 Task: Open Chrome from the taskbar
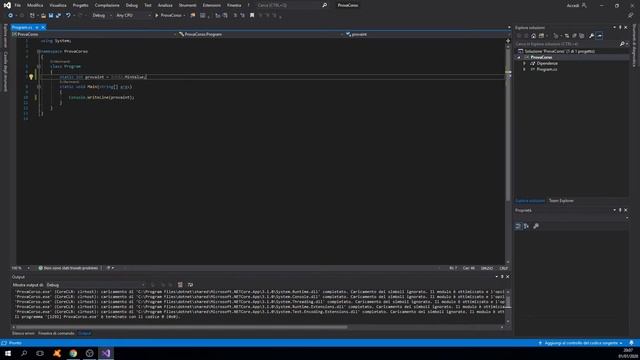73,353
